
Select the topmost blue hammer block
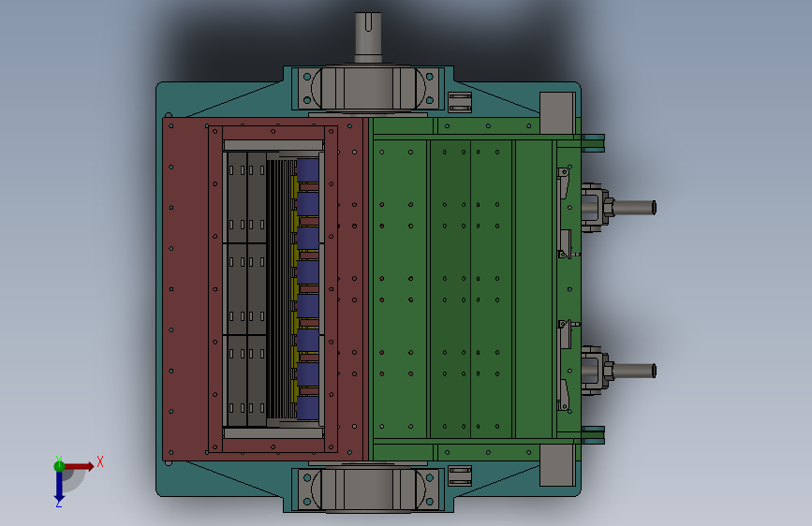pos(307,169)
